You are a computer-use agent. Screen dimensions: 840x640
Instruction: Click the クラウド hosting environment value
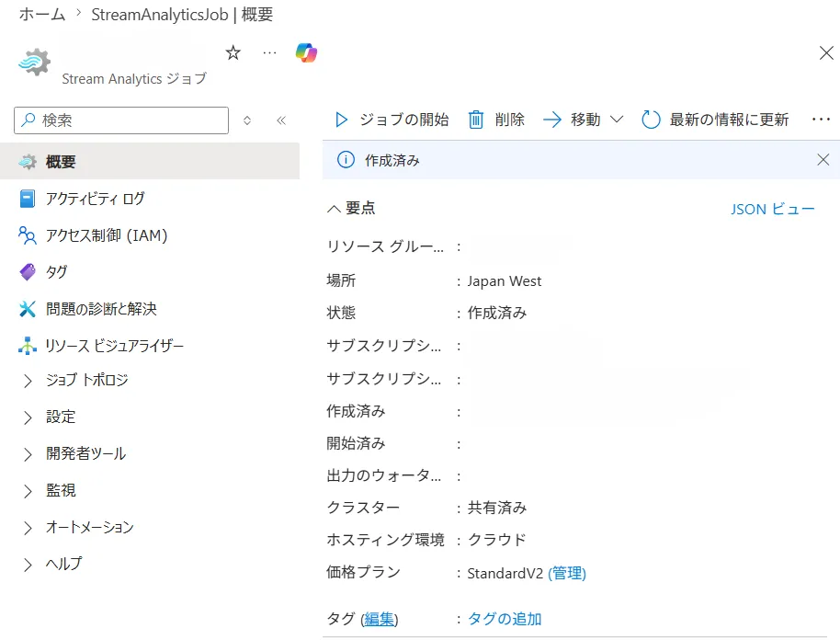496,539
